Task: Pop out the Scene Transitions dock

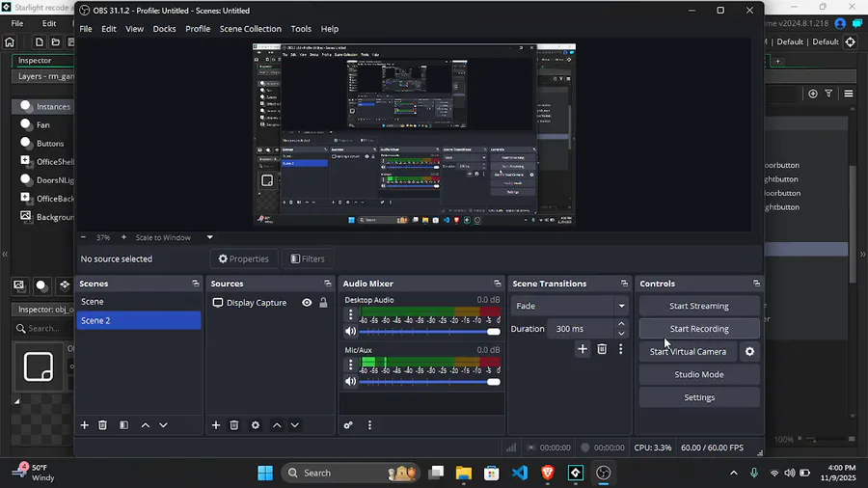Action: (x=624, y=284)
